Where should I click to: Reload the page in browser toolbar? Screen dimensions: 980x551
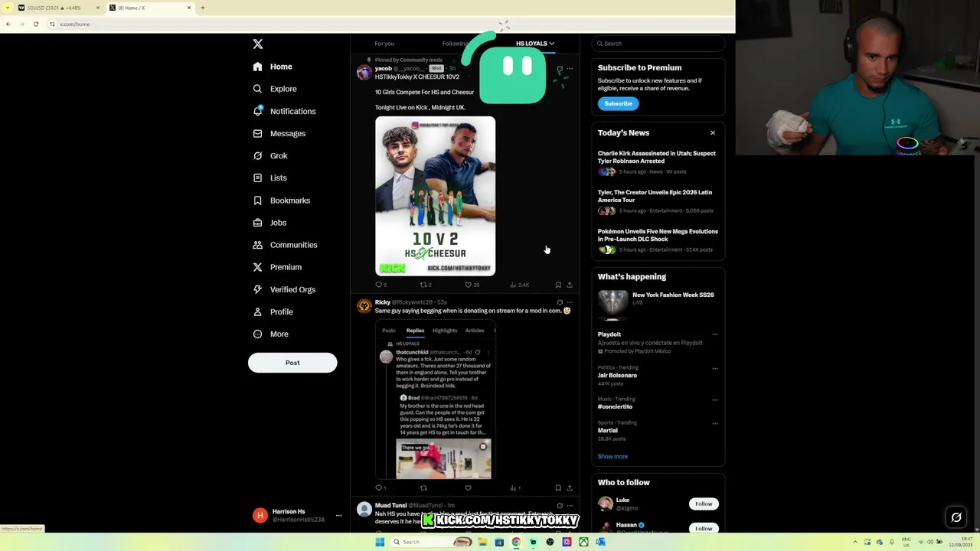pyautogui.click(x=35, y=24)
